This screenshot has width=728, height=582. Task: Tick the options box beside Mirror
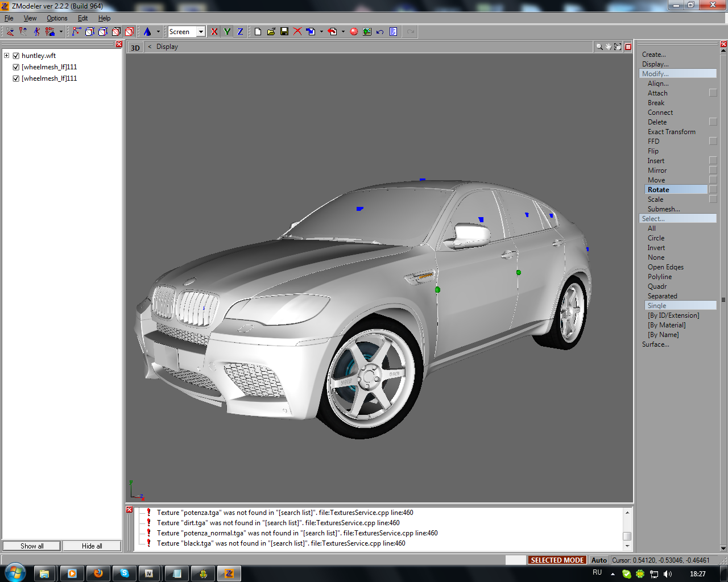[713, 170]
